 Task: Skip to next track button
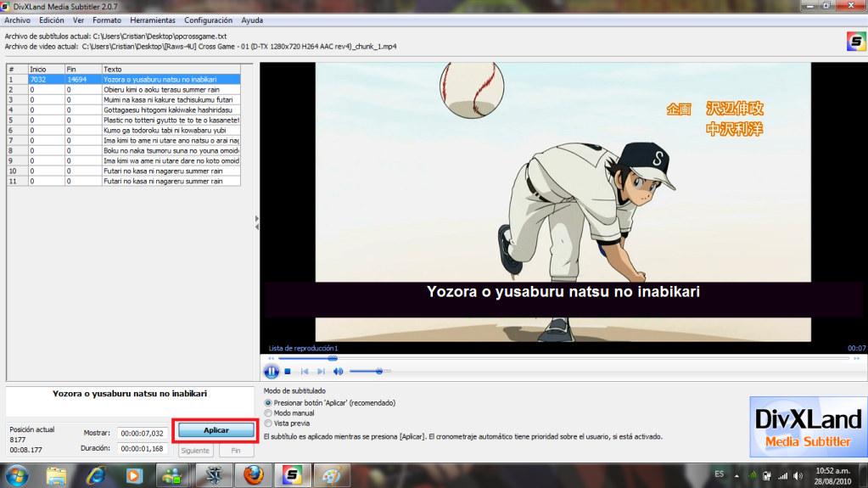(321, 372)
